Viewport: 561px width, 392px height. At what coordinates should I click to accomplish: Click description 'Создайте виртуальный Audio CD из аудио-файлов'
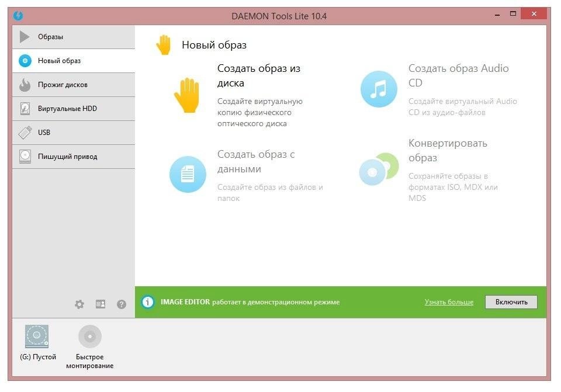pyautogui.click(x=463, y=106)
